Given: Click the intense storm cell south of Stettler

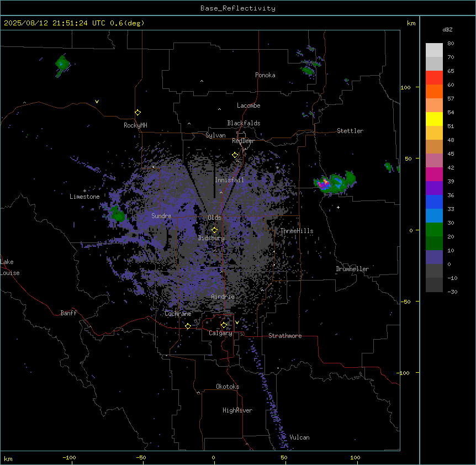Looking at the screenshot, I should click(x=324, y=184).
